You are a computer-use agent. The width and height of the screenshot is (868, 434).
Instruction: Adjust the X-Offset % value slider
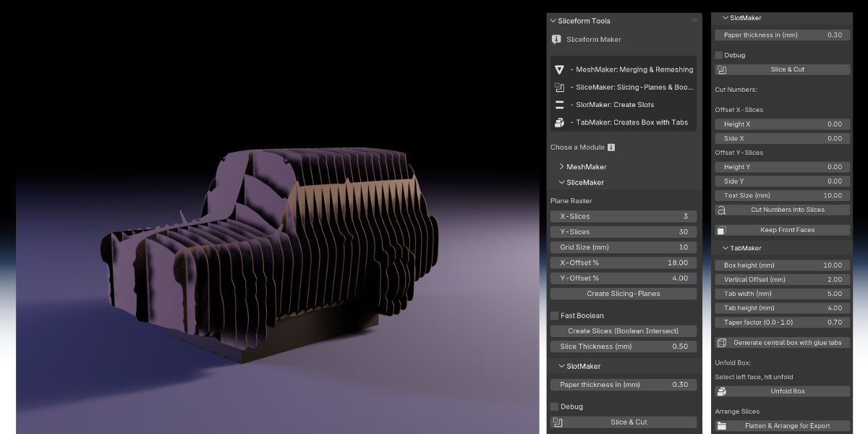point(623,263)
